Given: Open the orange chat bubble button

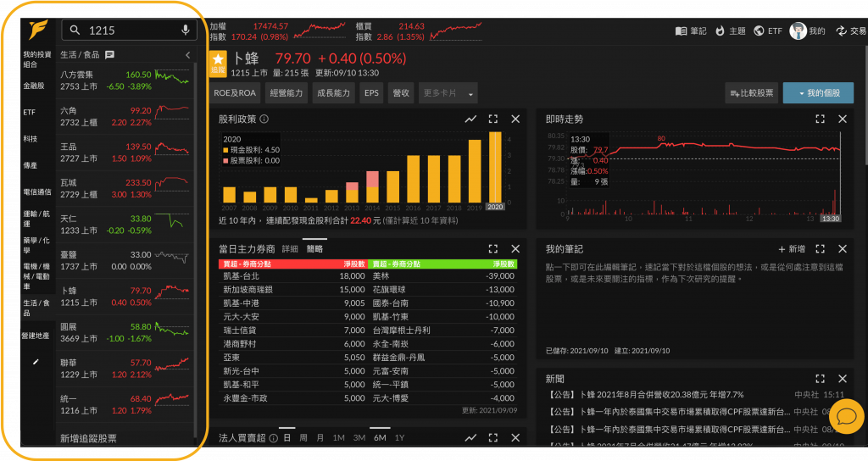Looking at the screenshot, I should (847, 416).
